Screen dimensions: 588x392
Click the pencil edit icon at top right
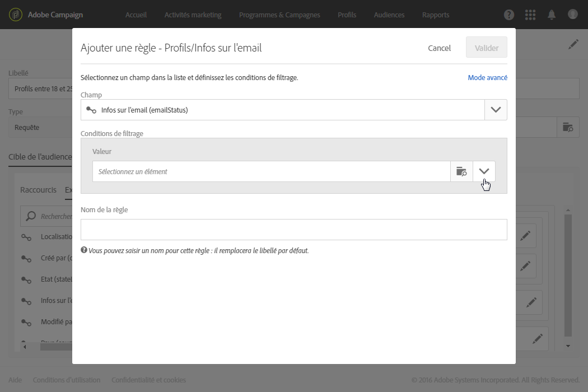573,44
